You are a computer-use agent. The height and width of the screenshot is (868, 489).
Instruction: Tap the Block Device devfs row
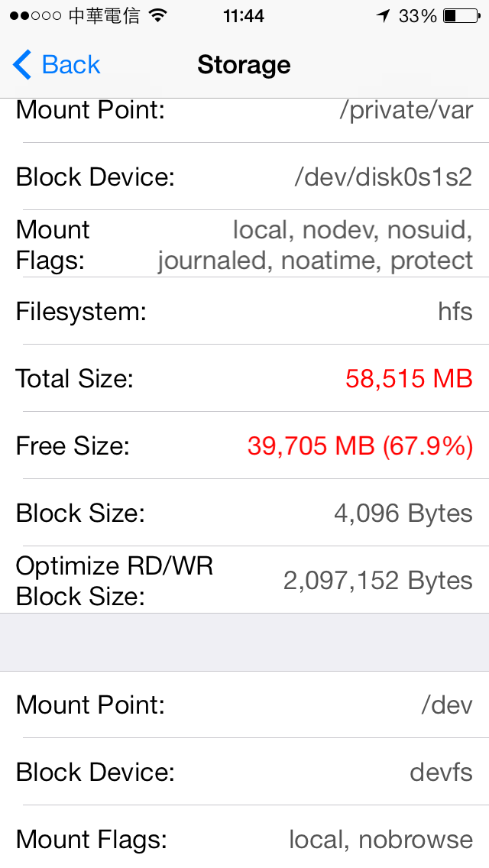(244, 772)
